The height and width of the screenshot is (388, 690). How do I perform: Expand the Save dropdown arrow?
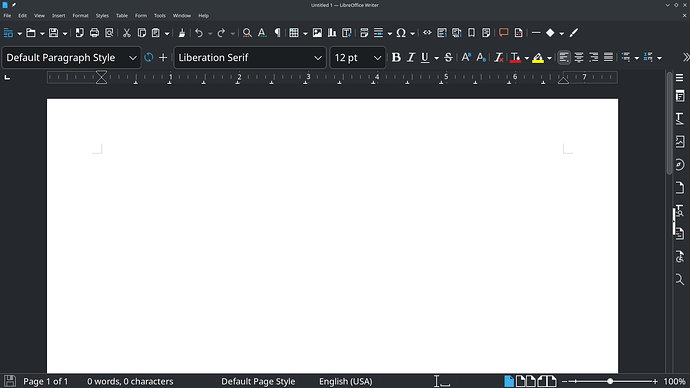65,33
